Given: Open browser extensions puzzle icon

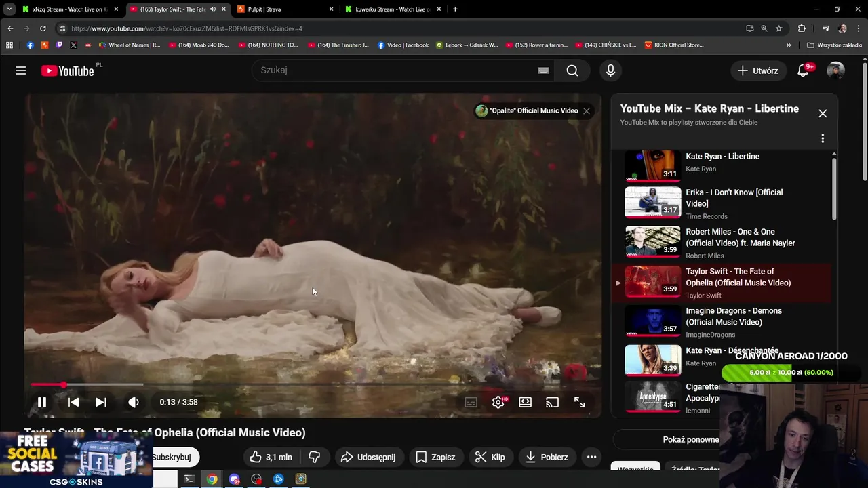Looking at the screenshot, I should tap(802, 28).
